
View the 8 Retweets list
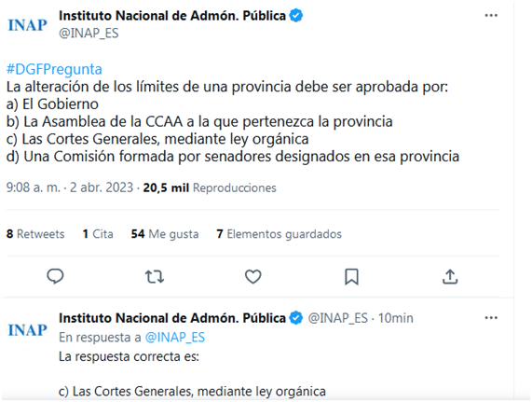(x=35, y=234)
